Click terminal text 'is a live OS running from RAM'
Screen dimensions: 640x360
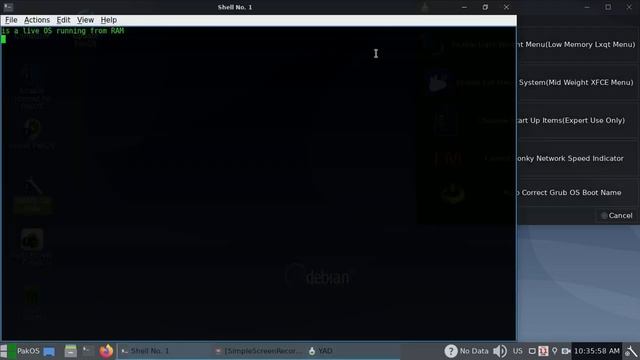[63, 31]
